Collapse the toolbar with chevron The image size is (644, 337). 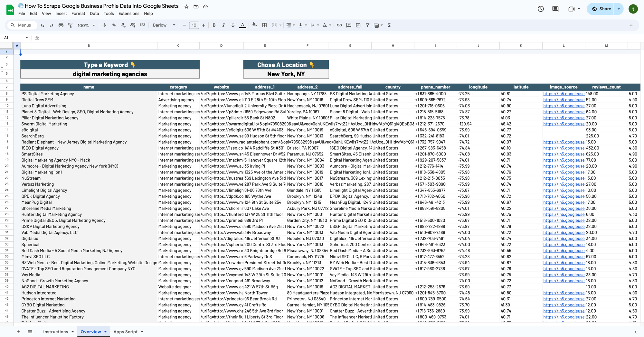point(631,25)
